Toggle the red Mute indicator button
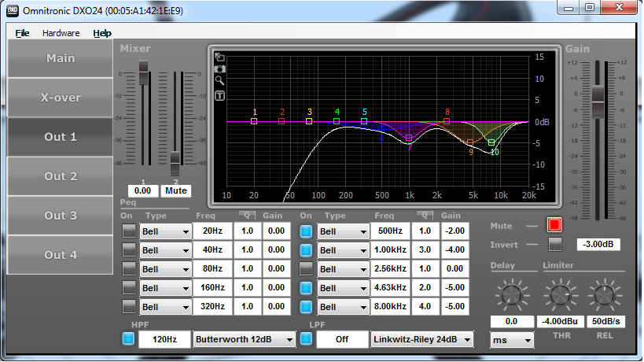Screen dimensions: 644x362 point(554,225)
